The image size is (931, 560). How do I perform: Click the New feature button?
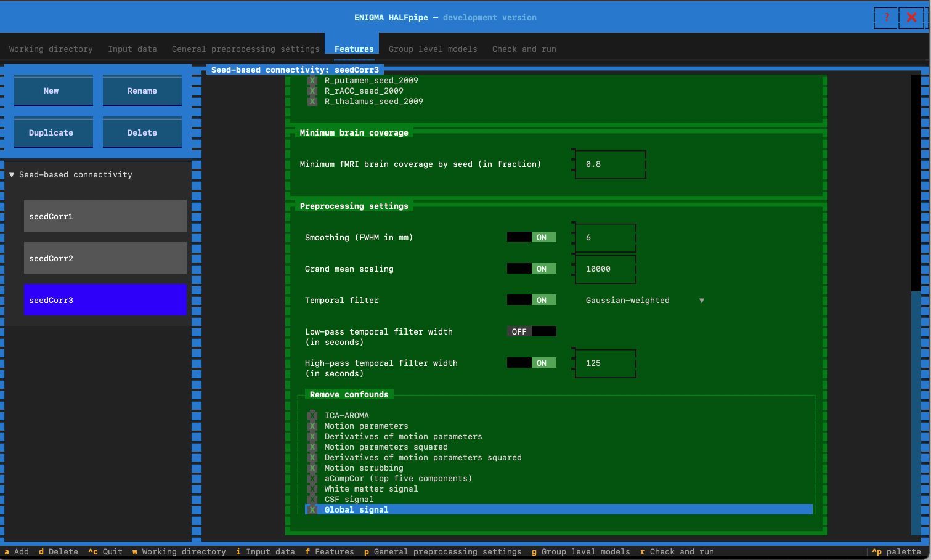pos(54,91)
